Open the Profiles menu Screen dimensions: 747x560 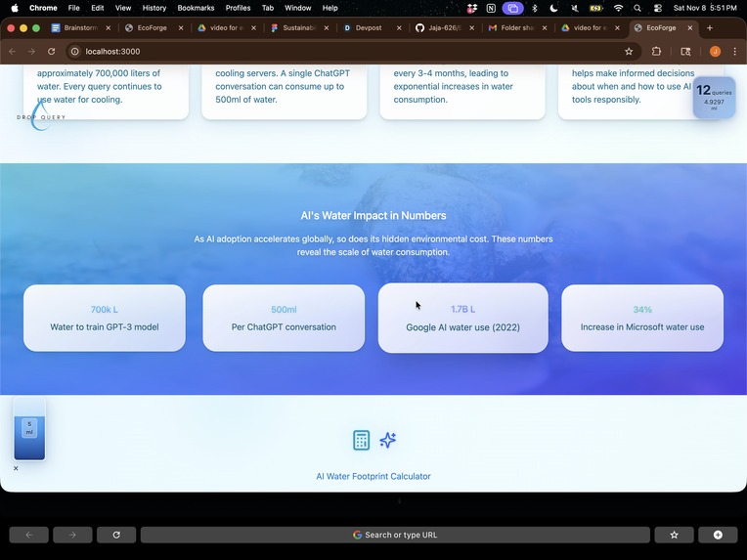tap(238, 8)
